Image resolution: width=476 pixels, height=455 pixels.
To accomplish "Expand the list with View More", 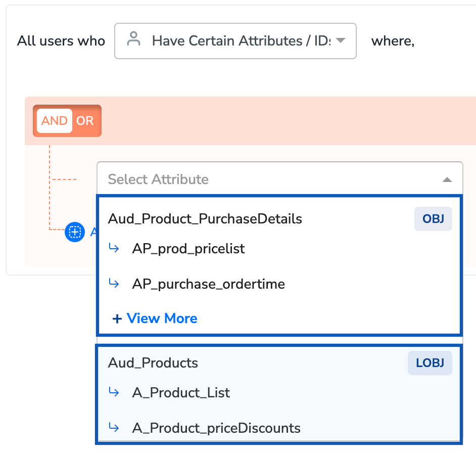I will click(x=155, y=318).
